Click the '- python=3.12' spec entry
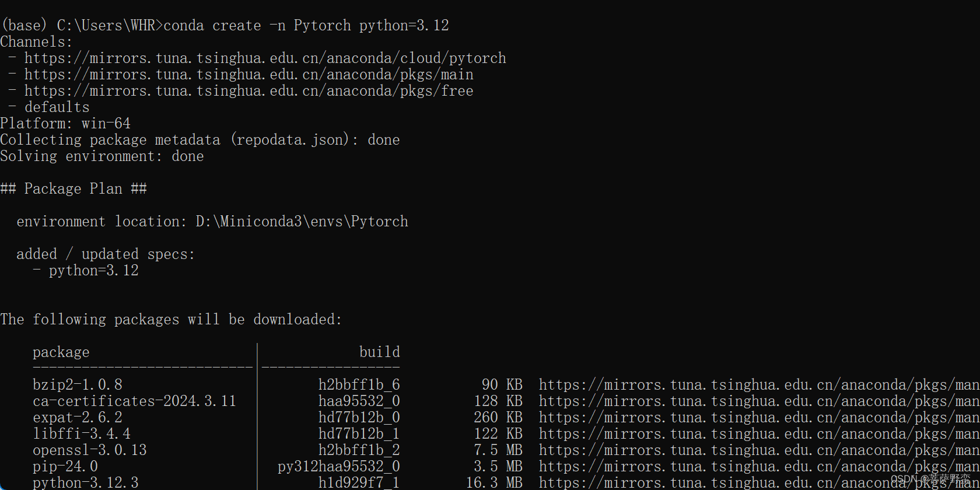980x490 pixels. click(86, 271)
